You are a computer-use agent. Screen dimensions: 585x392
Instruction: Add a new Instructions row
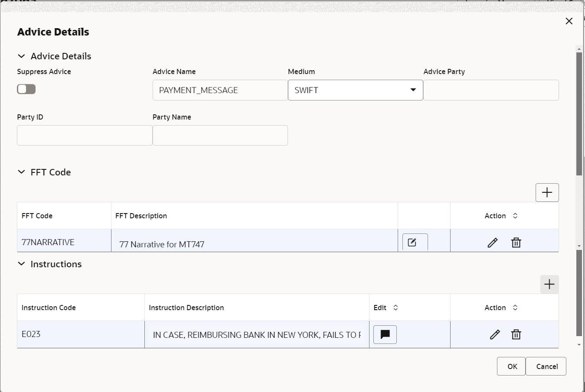[x=549, y=284]
